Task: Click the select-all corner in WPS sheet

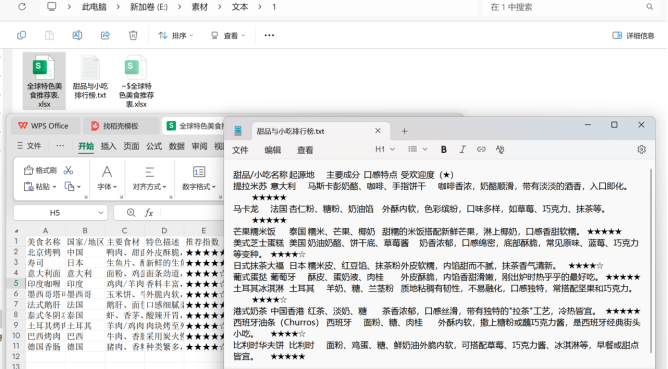Action: pos(16,231)
